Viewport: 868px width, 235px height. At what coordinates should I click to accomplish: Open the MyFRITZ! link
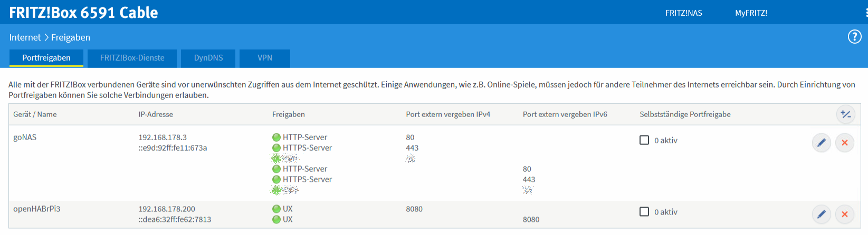click(751, 13)
